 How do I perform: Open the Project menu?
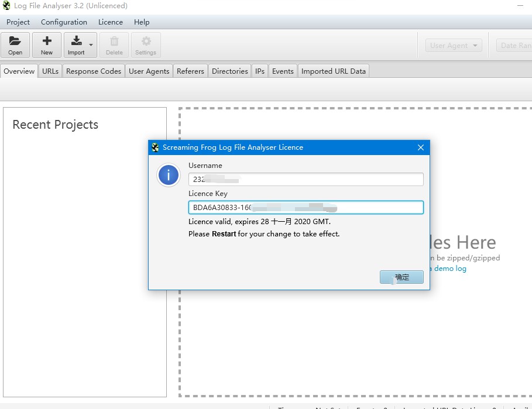[x=18, y=22]
